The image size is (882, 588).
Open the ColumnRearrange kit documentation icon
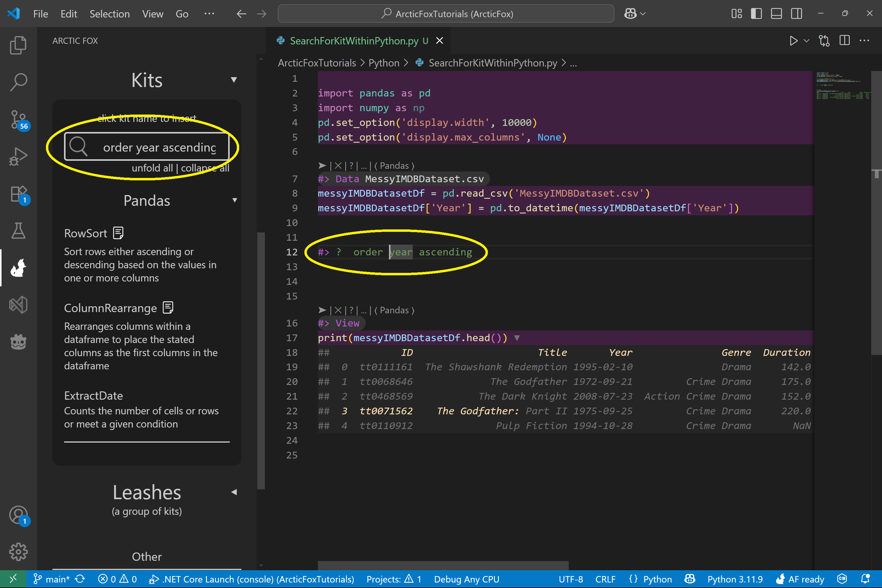click(168, 307)
